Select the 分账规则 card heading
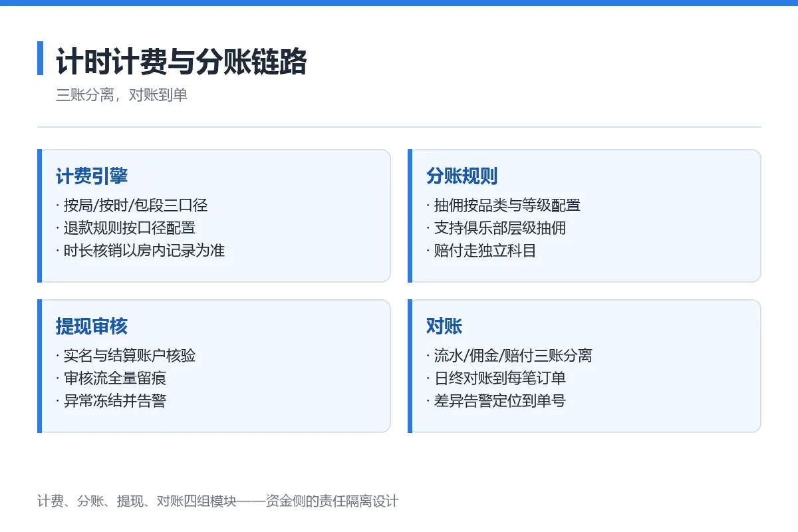The width and height of the screenshot is (798, 532). pyautogui.click(x=462, y=176)
